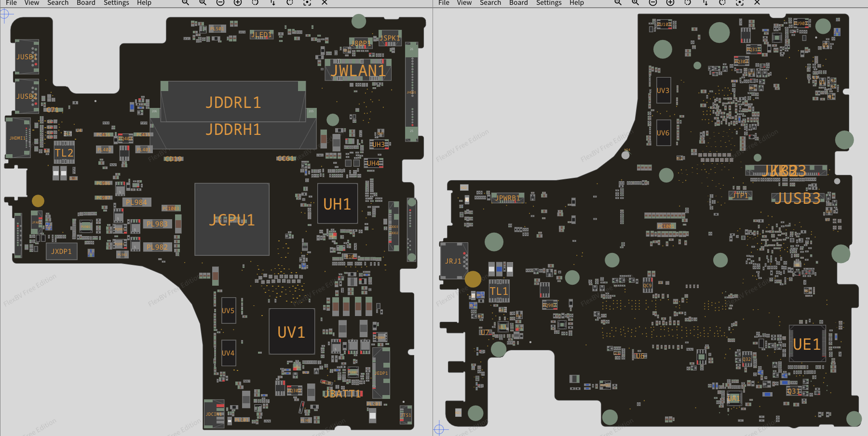The image size is (868, 436).
Task: Open the Board menu in the left window
Action: point(86,3)
